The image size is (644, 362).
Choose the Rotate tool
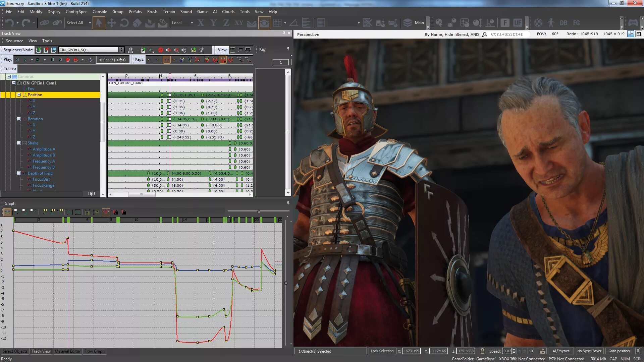click(124, 23)
